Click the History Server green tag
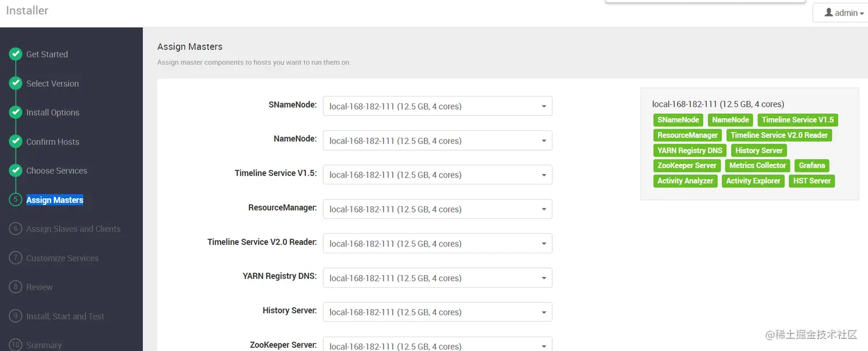The height and width of the screenshot is (351, 868). (759, 151)
